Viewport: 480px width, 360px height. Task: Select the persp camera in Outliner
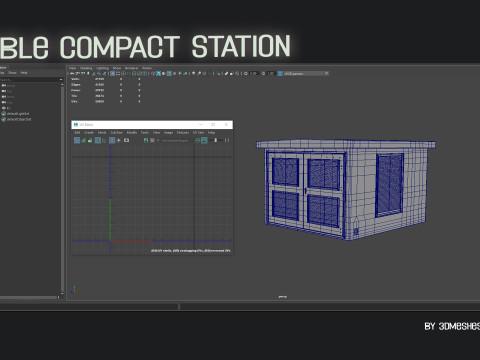[8, 86]
